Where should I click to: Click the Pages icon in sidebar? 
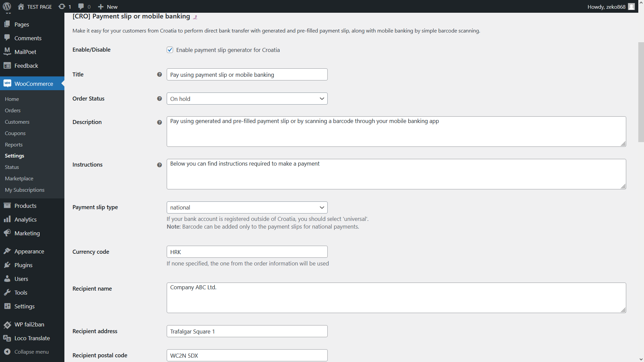pyautogui.click(x=7, y=24)
